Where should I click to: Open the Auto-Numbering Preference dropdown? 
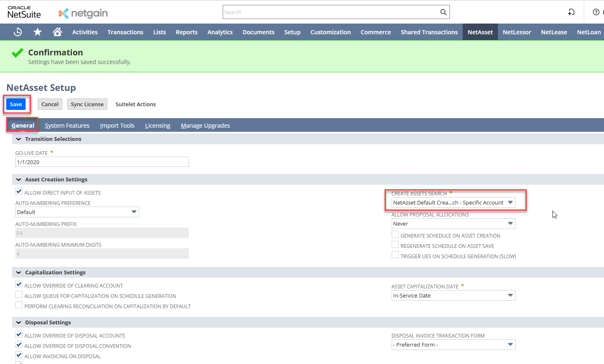pyautogui.click(x=77, y=212)
